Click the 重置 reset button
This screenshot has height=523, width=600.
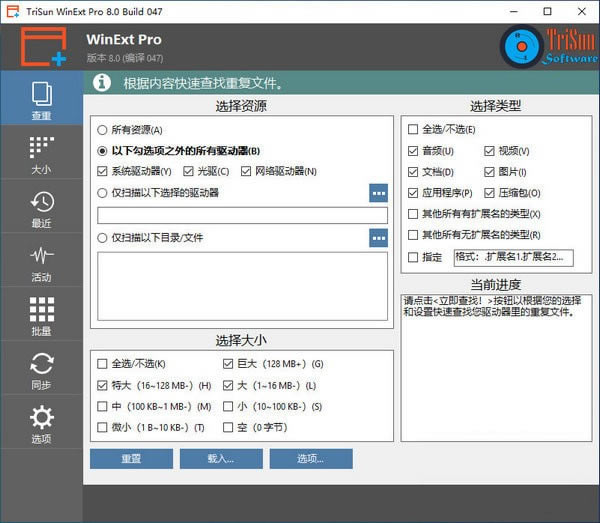pos(131,459)
